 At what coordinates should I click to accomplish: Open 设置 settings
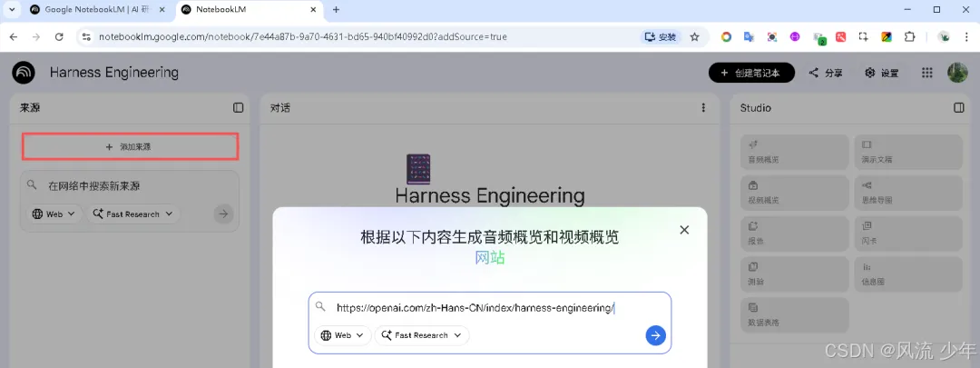point(882,73)
